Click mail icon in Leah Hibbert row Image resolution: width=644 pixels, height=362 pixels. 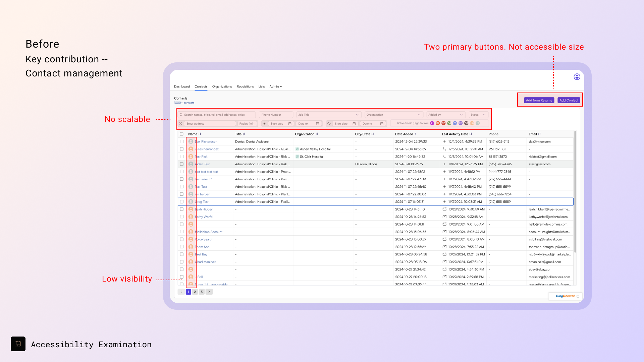click(444, 209)
